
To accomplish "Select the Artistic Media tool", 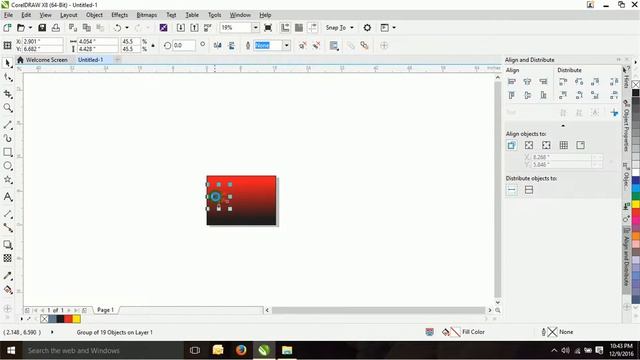I will (x=8, y=138).
